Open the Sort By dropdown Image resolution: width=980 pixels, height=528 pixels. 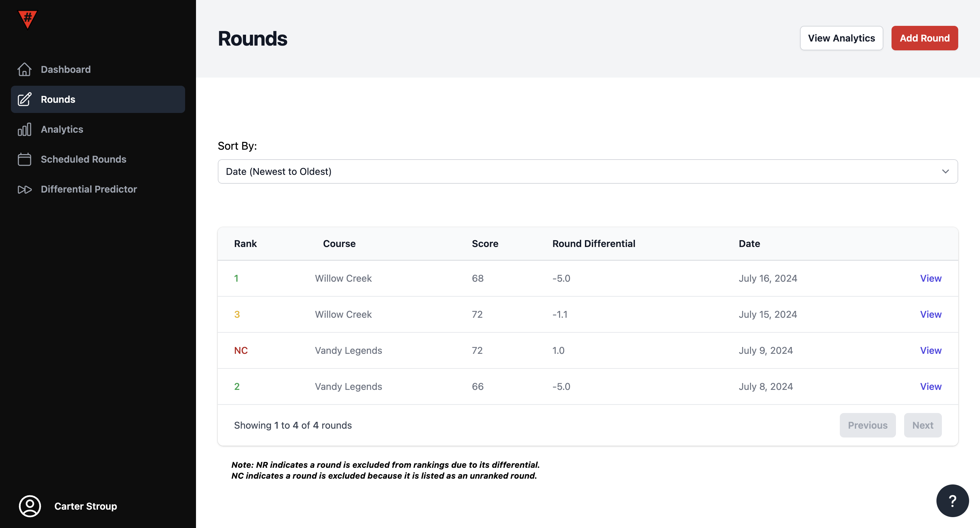pyautogui.click(x=587, y=171)
